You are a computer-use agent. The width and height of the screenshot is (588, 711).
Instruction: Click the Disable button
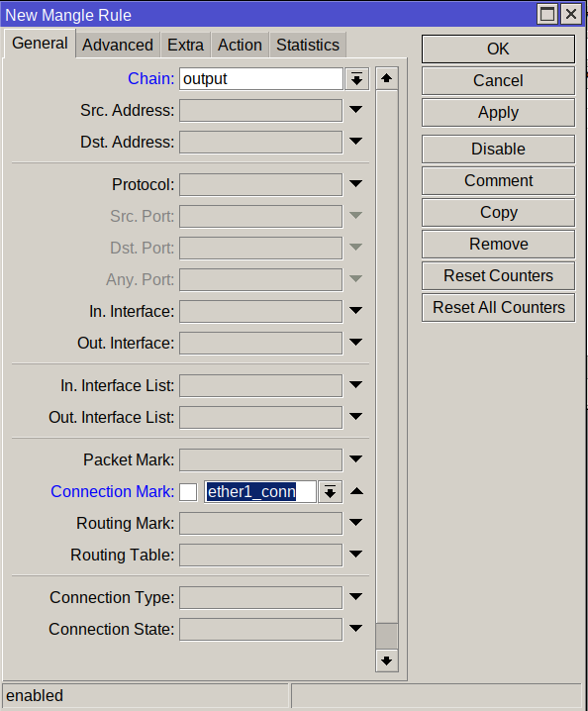(498, 149)
